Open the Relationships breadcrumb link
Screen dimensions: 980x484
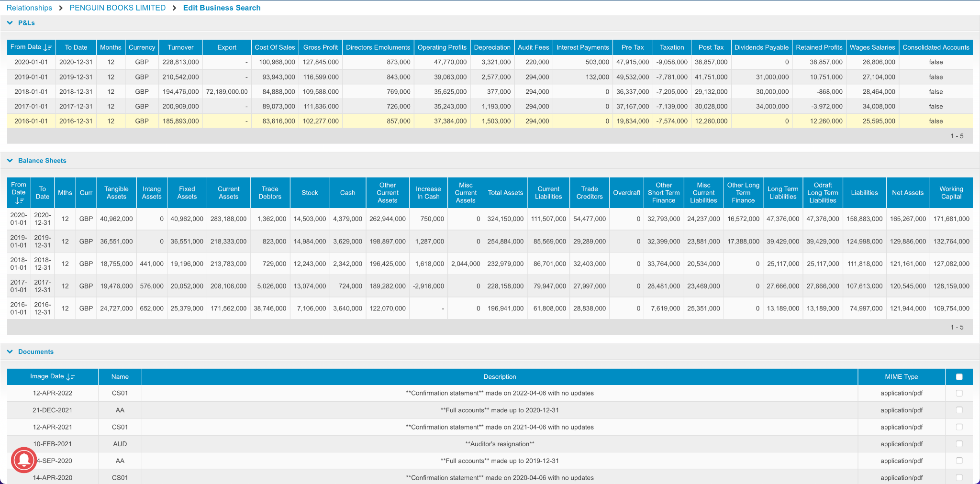pyautogui.click(x=29, y=8)
